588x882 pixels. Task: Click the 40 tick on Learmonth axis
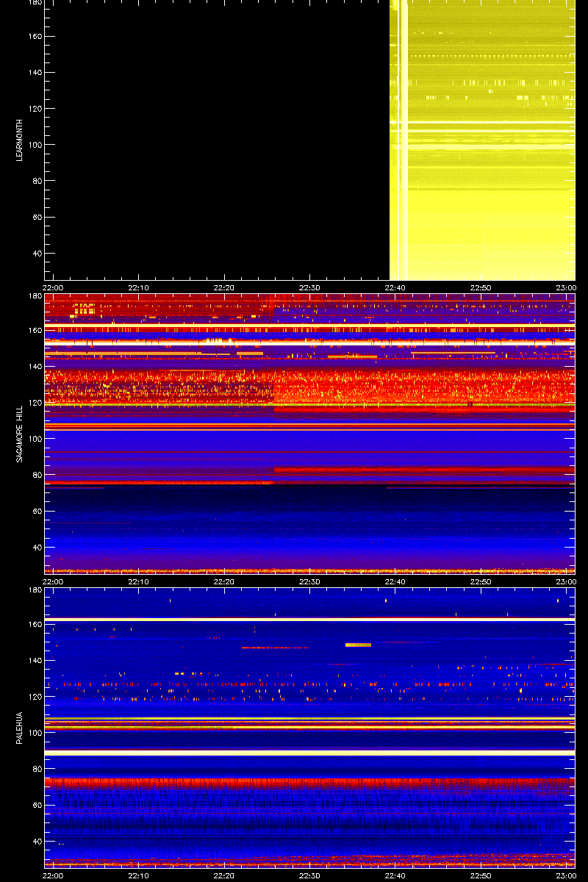point(37,254)
